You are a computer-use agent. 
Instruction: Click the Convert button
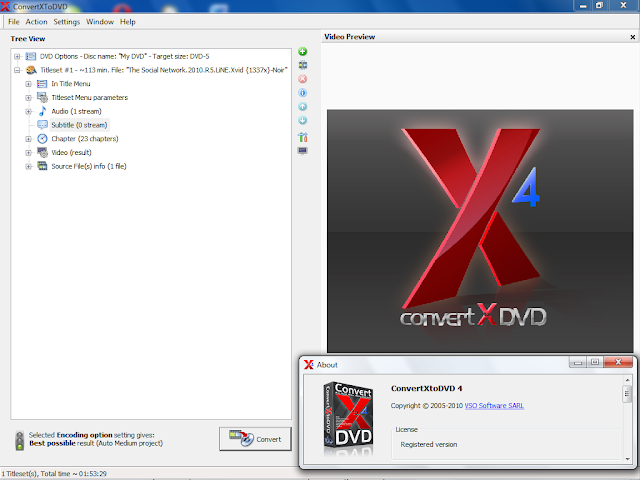[256, 439]
